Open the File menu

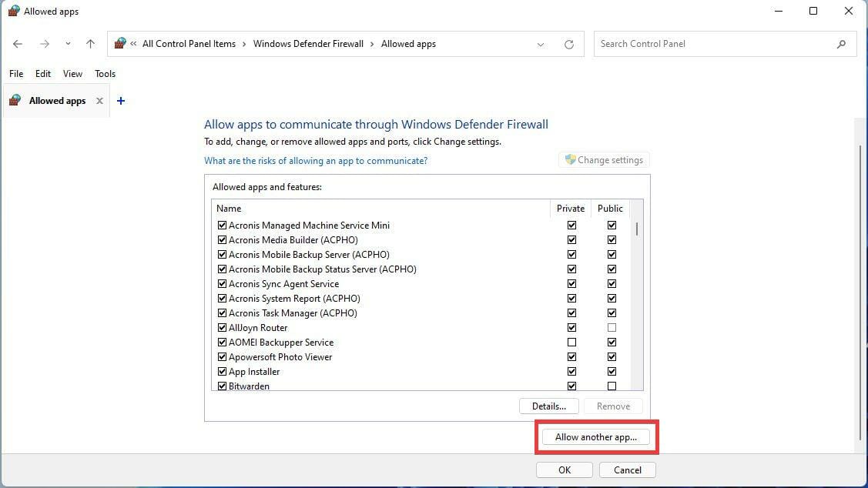16,74
